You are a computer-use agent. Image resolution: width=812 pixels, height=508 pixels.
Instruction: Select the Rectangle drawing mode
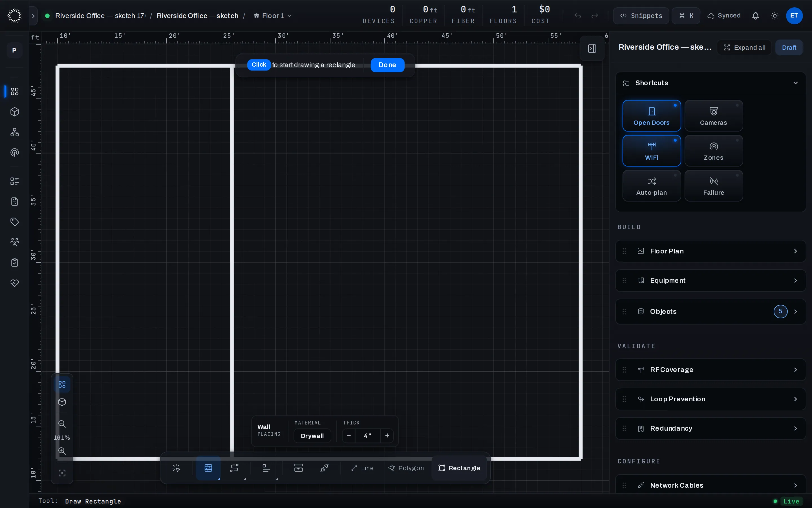click(x=459, y=468)
